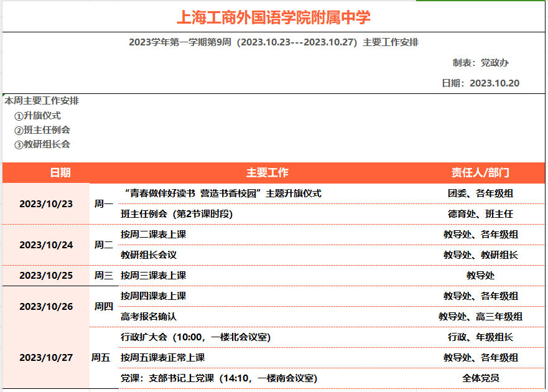The width and height of the screenshot is (548, 392).
Task: Click the 主要工作 column header
Action: tap(267, 173)
